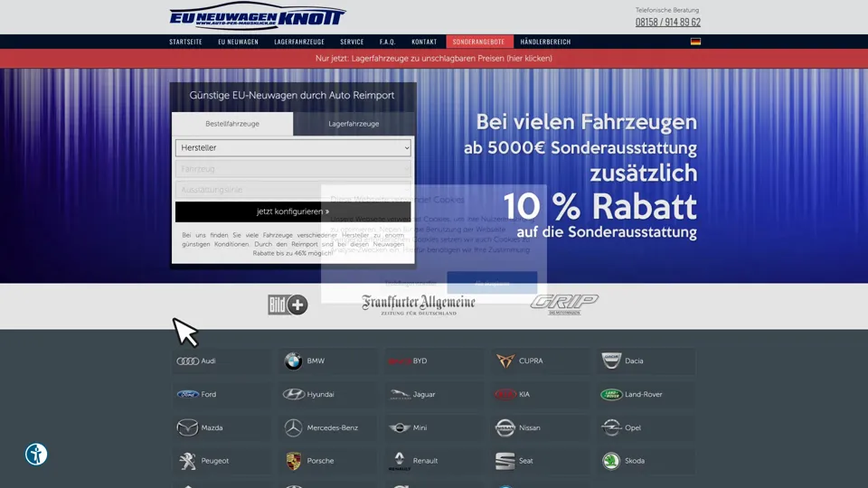The image size is (868, 488).
Task: Open the Dacia logo tile
Action: [611, 361]
